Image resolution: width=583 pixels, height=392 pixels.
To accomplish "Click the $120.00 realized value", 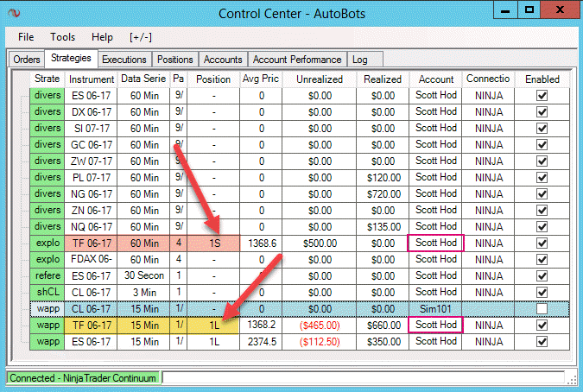I will (x=383, y=178).
